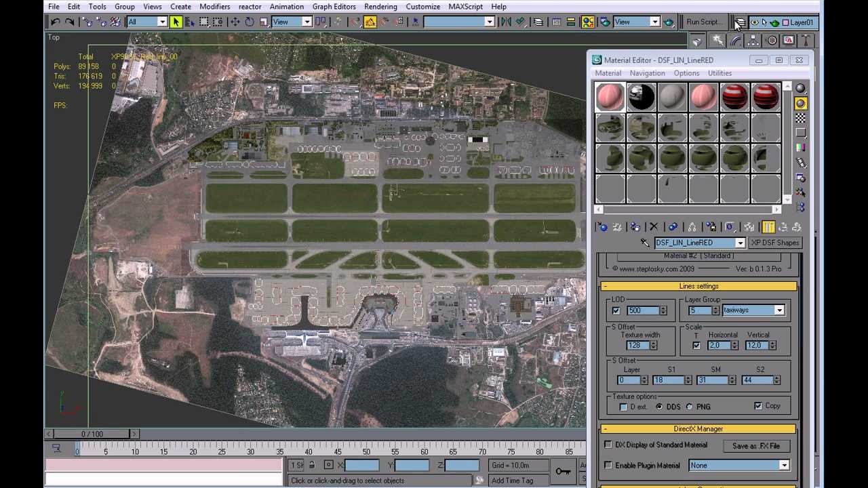Check Enable Plugin Material

click(608, 465)
